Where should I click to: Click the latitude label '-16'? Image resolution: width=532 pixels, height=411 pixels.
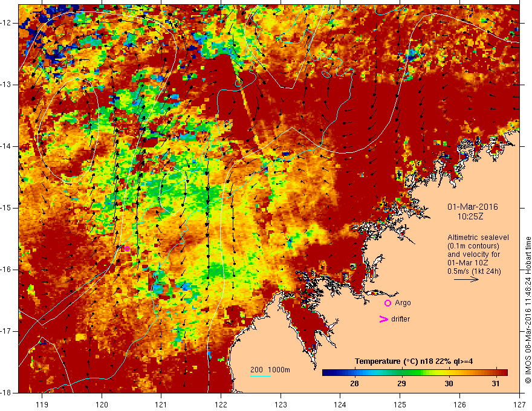click(x=6, y=270)
